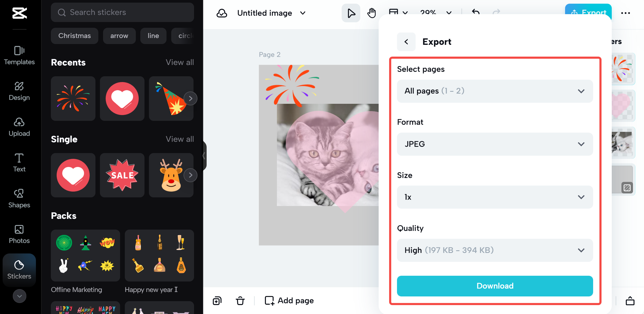The width and height of the screenshot is (644, 314).
Task: Select the hand pan tool
Action: click(x=371, y=13)
